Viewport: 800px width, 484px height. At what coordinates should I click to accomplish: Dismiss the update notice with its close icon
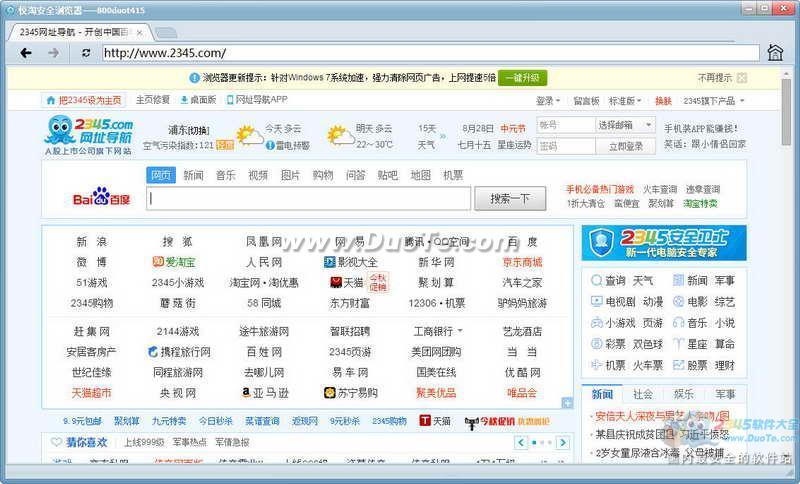[742, 78]
